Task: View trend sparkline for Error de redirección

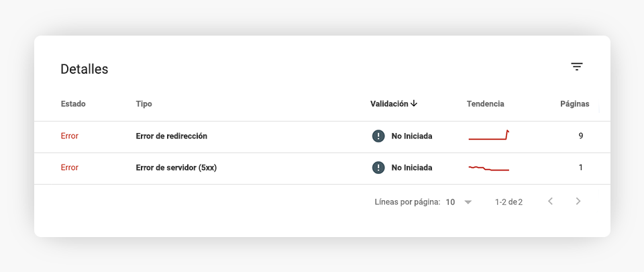Action: pos(489,135)
